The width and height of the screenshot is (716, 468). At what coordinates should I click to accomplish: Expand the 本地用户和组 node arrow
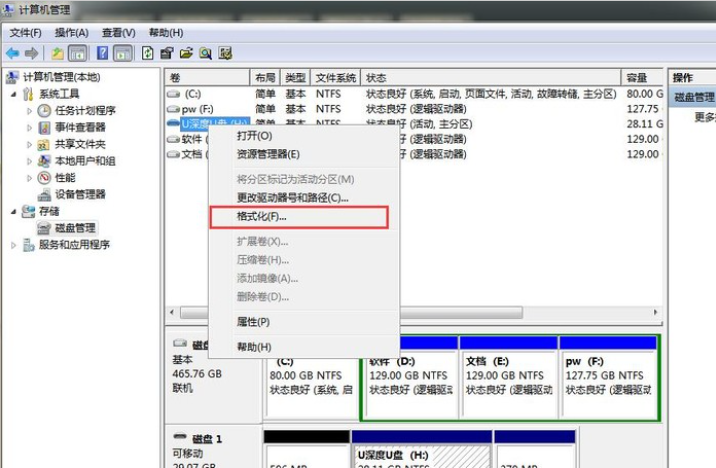point(29,161)
